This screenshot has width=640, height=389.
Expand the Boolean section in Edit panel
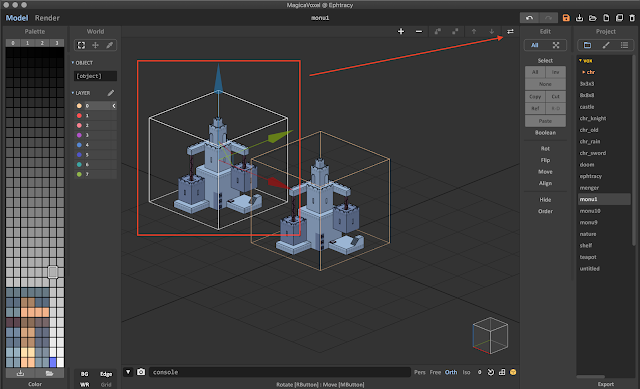click(545, 133)
